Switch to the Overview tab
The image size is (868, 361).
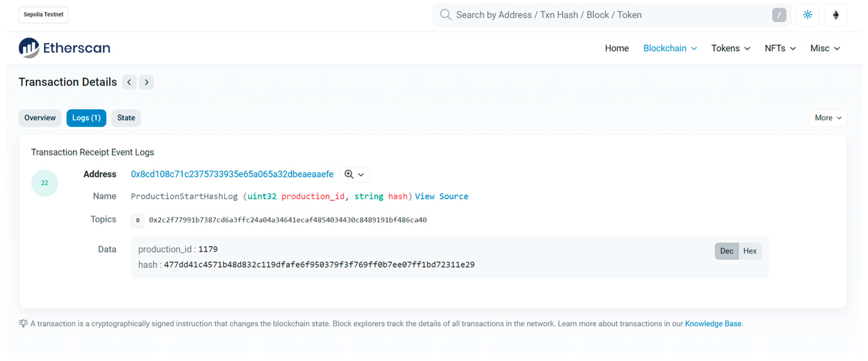click(40, 118)
